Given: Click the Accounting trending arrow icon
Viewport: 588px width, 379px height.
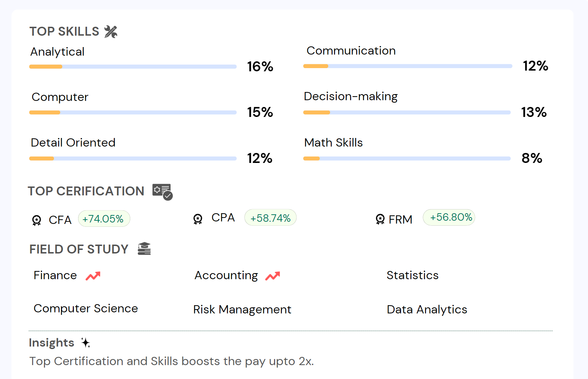Looking at the screenshot, I should (273, 276).
